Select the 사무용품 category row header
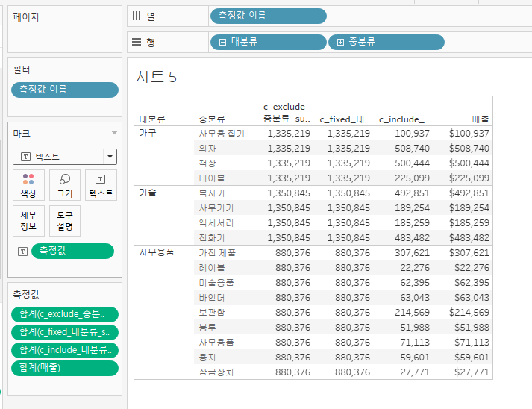The width and height of the screenshot is (532, 409). pyautogui.click(x=157, y=252)
